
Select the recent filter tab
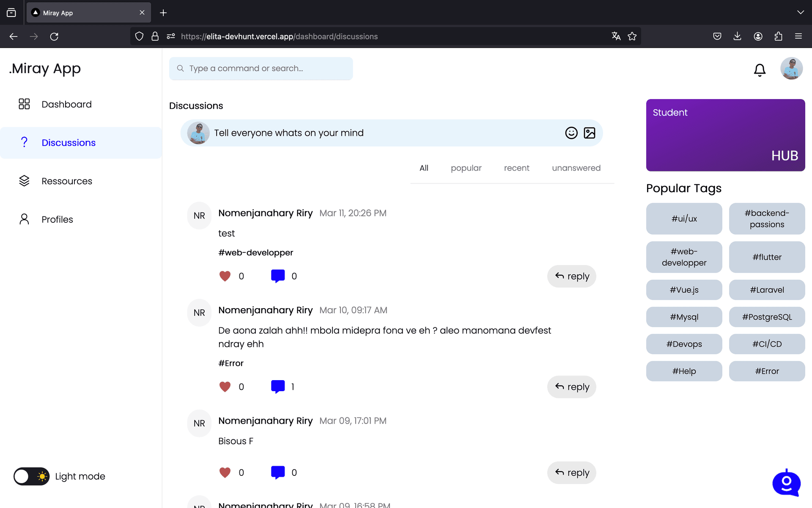(516, 168)
